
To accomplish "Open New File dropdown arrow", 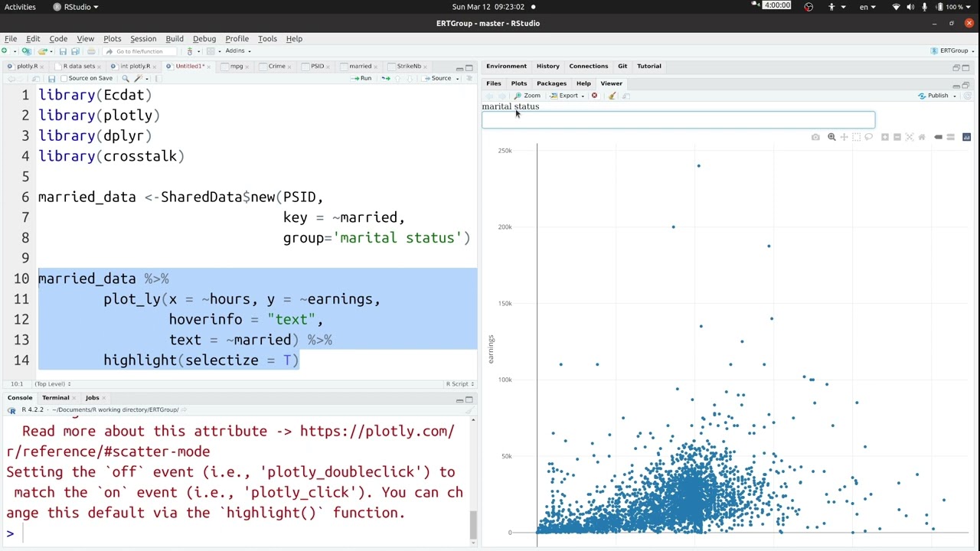I will 15,51.
